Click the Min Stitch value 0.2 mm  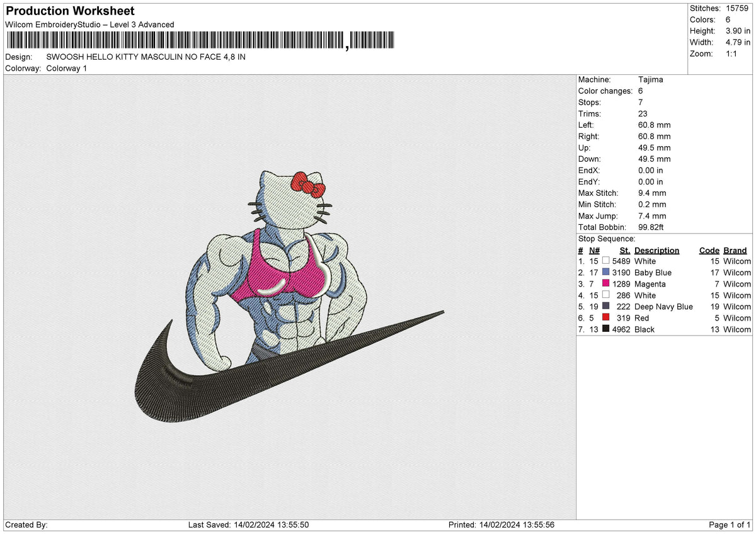652,204
